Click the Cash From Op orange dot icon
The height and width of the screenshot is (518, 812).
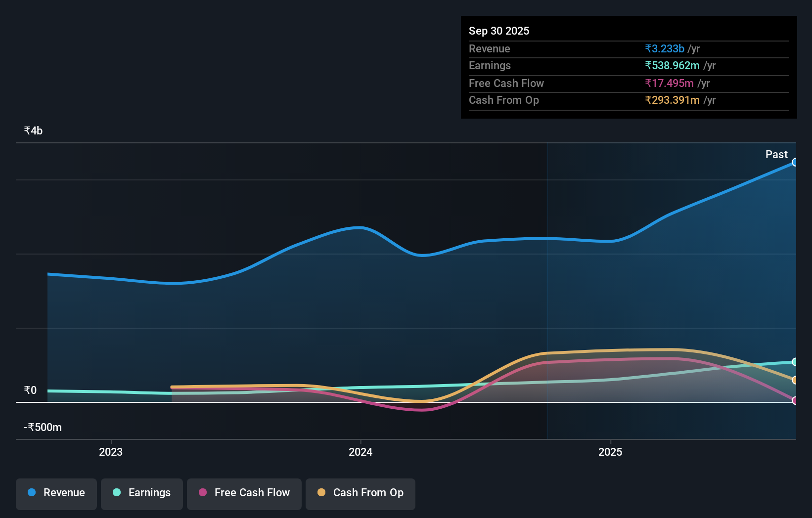click(322, 493)
